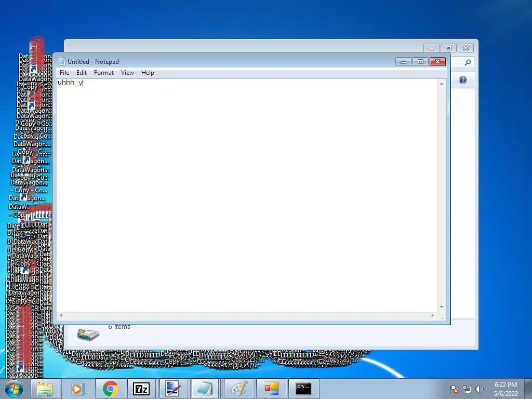
Task: Click the Notepad vertical scrollbar up arrow
Action: [442, 84]
